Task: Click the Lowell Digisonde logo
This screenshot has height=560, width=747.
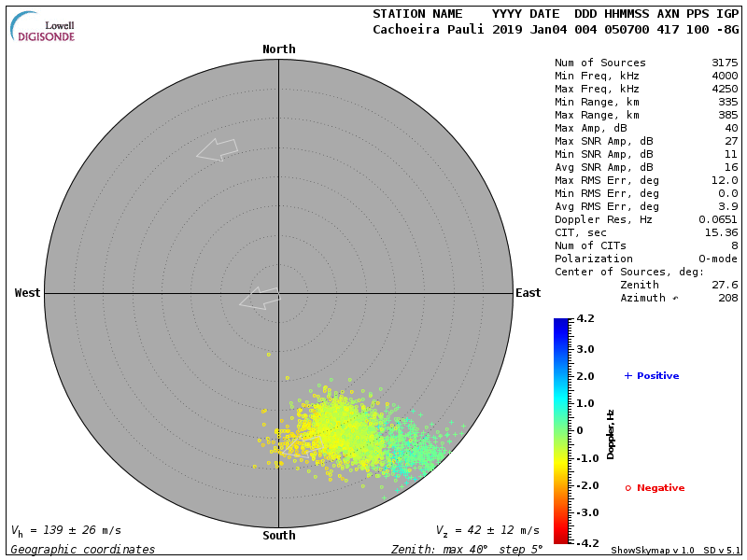Action: [43, 26]
